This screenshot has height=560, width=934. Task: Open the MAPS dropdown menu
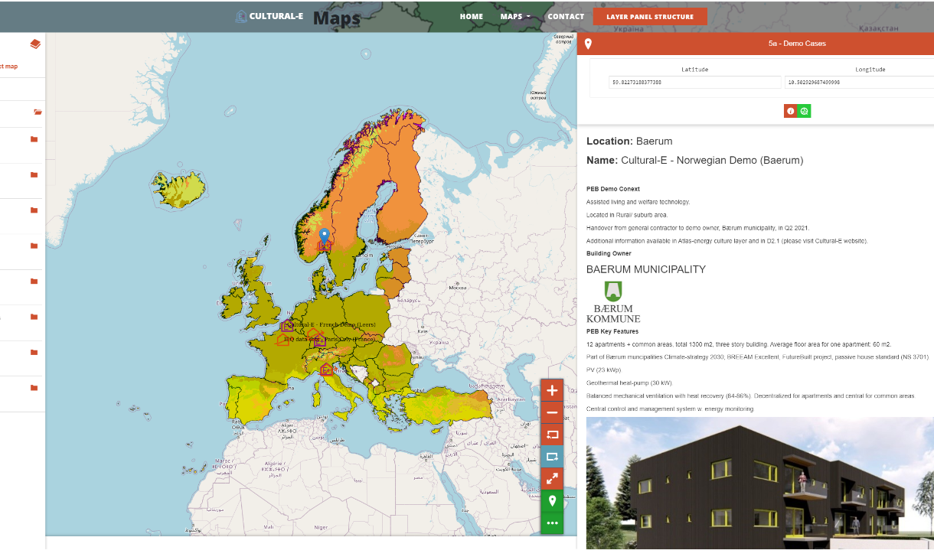pos(515,17)
